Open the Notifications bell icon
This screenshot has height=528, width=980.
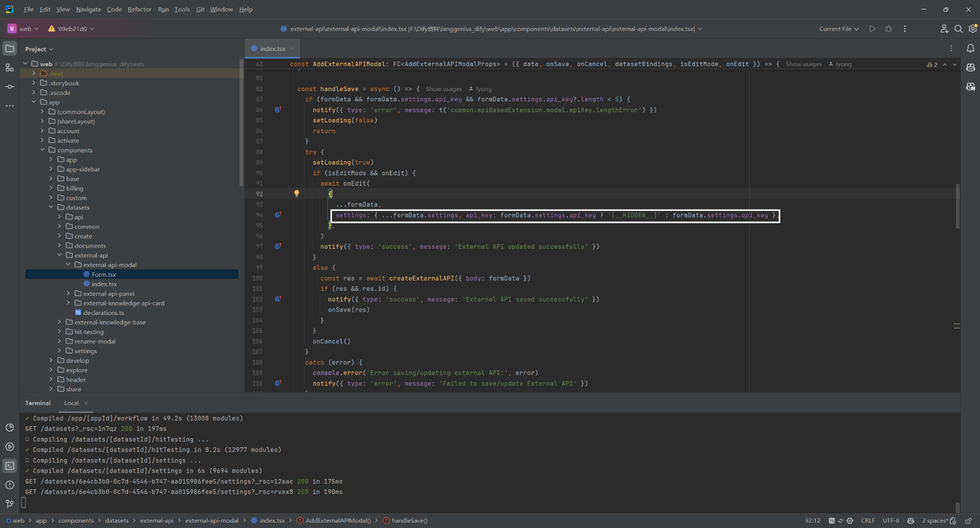pos(971,48)
